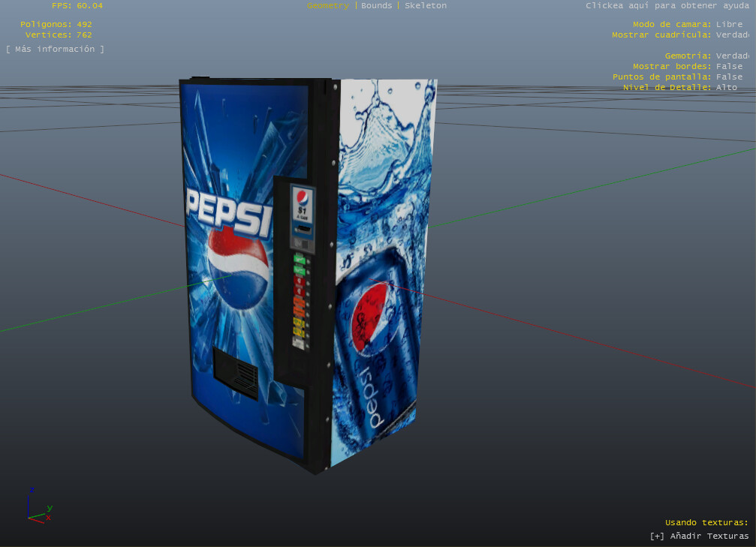Click the colored selection buttons on the machine
This screenshot has height=547, width=756.
(299, 300)
